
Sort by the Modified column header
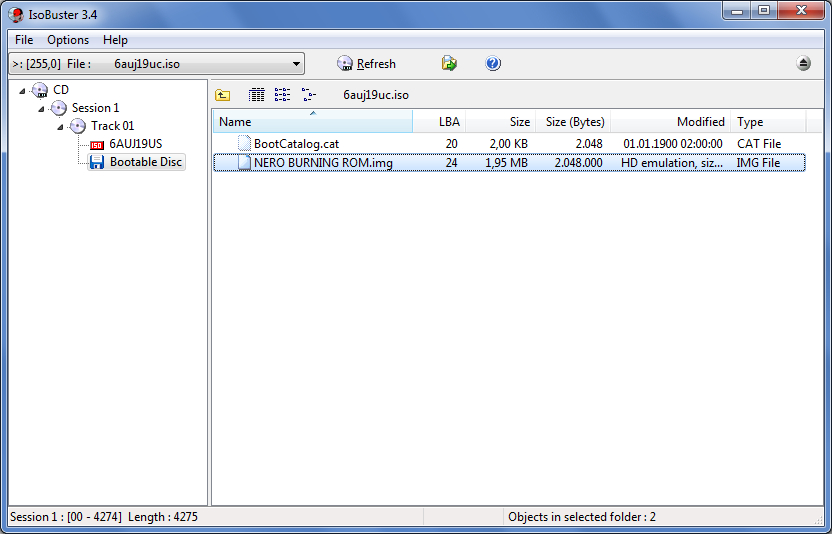pyautogui.click(x=671, y=122)
